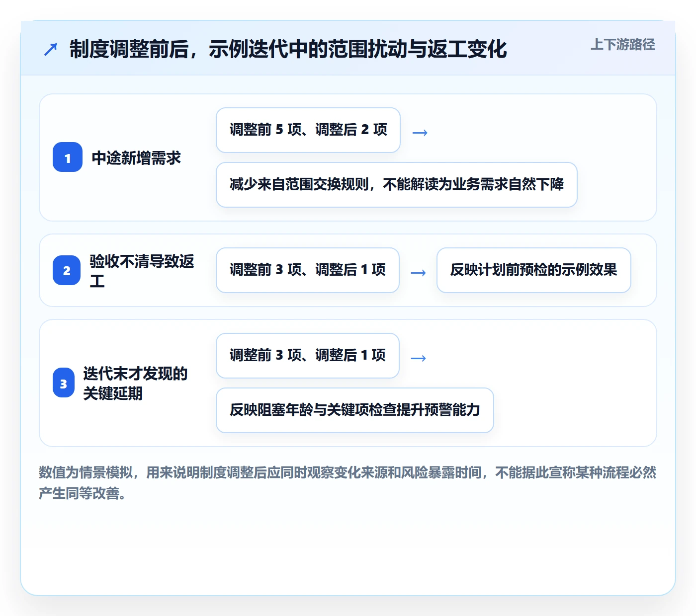Click the 上下游路径 label in the header
Screen dimensions: 696x616
623,45
